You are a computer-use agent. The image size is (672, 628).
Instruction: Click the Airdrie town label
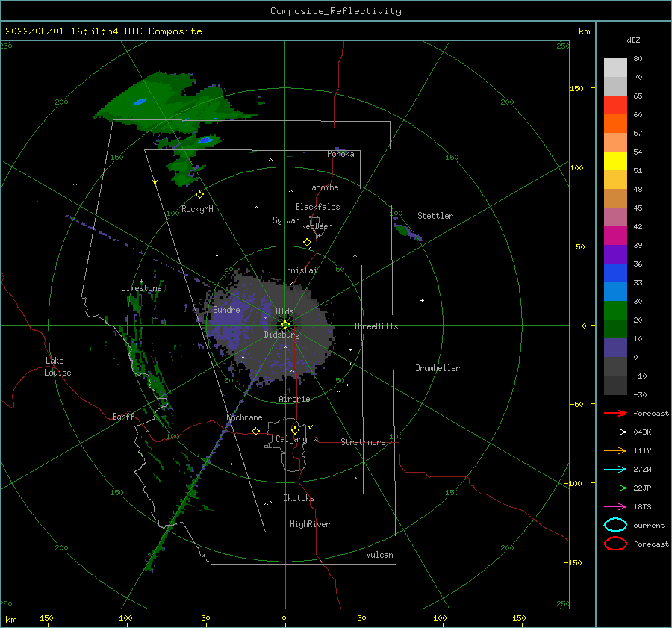pyautogui.click(x=294, y=399)
